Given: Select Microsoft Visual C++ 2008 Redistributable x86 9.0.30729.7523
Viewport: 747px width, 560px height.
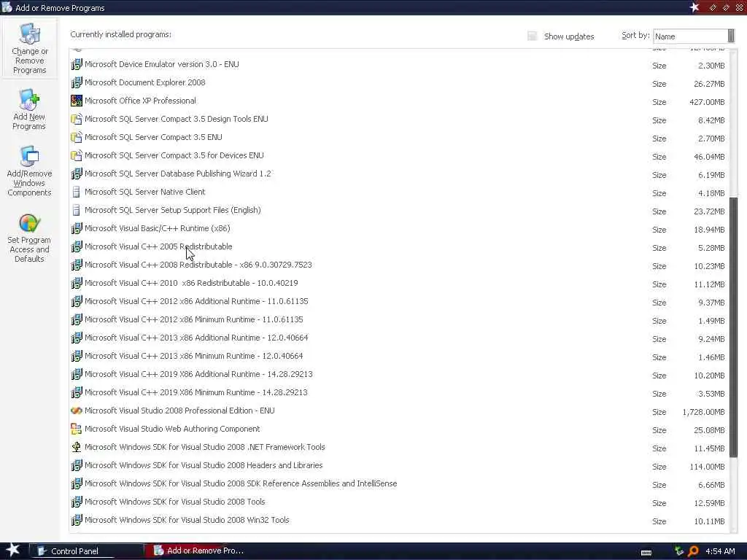Looking at the screenshot, I should pyautogui.click(x=399, y=265).
